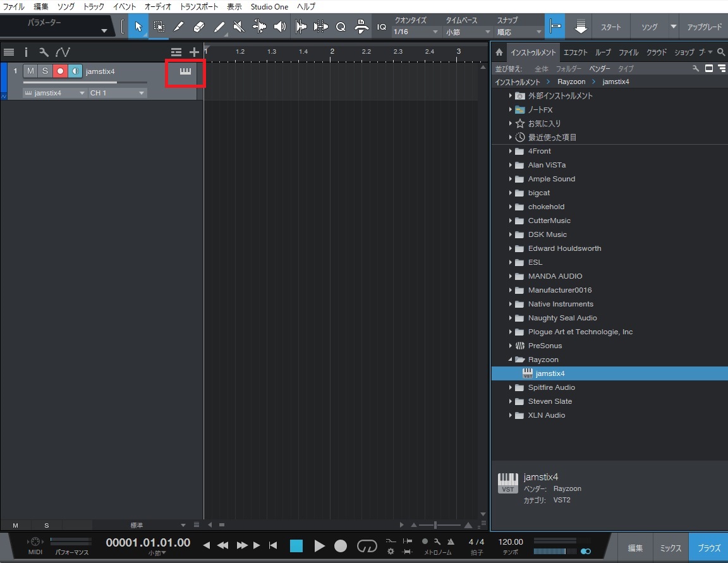This screenshot has height=563, width=728.
Task: Solo the jamstix4 track
Action: (x=45, y=71)
